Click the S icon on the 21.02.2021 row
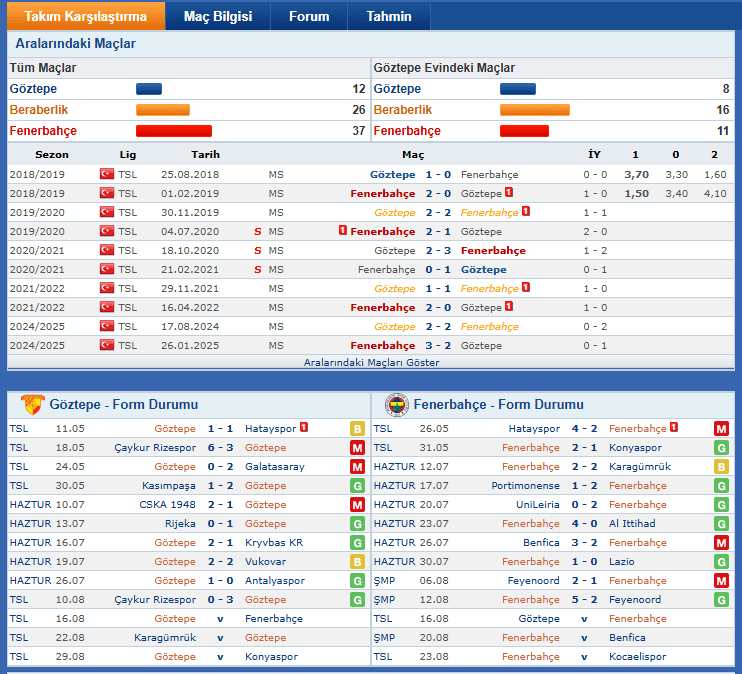Viewport: 742px width, 674px height. [257, 269]
